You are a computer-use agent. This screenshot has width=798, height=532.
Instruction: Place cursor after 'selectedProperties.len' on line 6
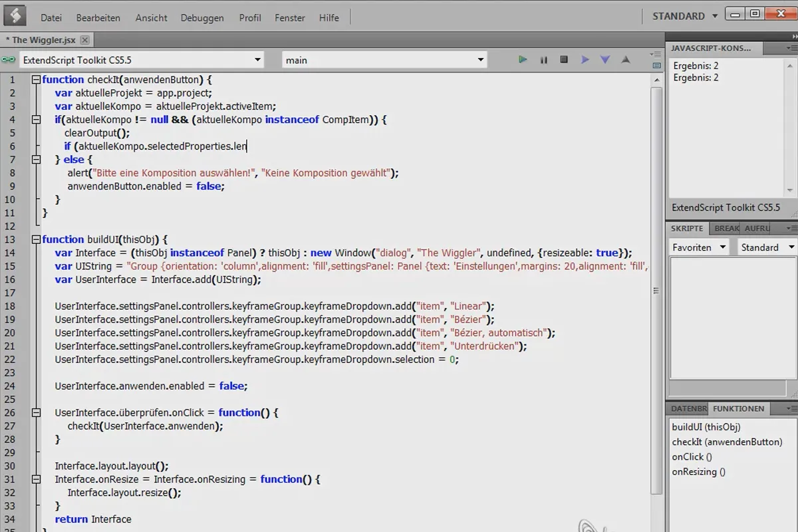[247, 146]
